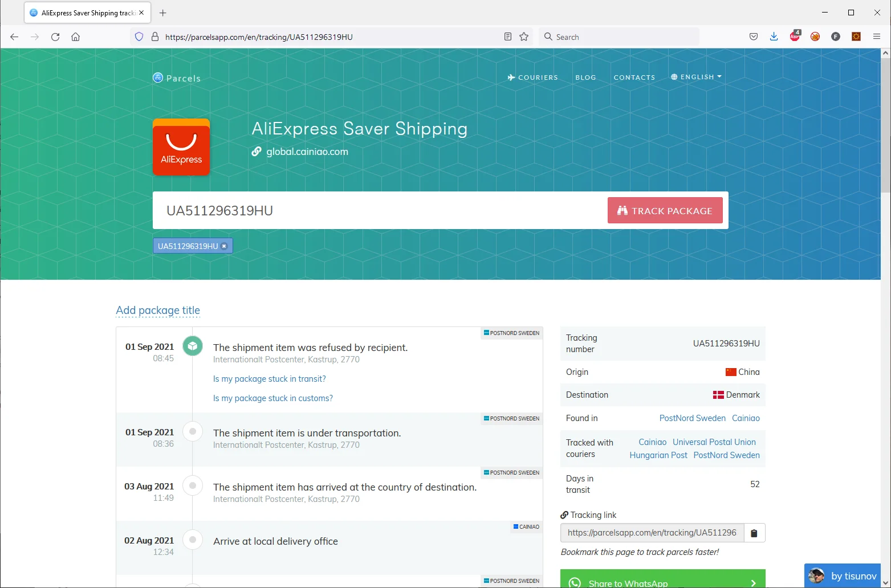Open a new browser tab
The width and height of the screenshot is (891, 588).
coord(163,13)
